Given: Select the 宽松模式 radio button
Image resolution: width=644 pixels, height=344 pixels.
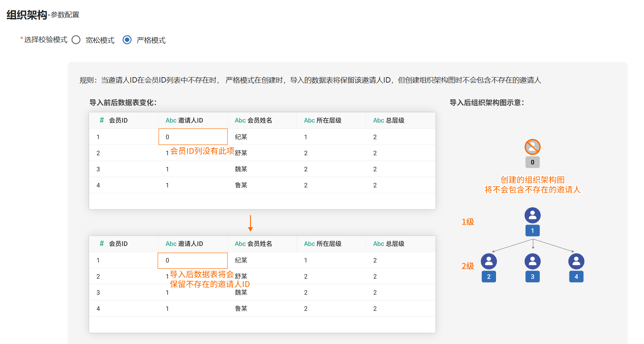Looking at the screenshot, I should pyautogui.click(x=76, y=40).
